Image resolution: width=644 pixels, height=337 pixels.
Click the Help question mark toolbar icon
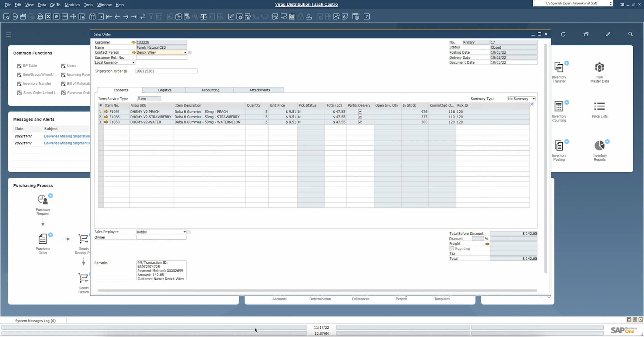(x=366, y=16)
